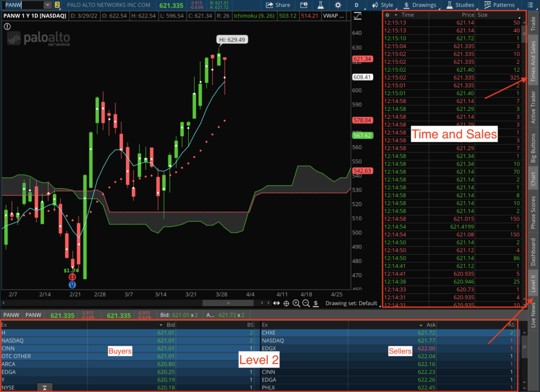Open the symbol selector dropdown arrow
This screenshot has height=392, width=540.
(47, 5)
